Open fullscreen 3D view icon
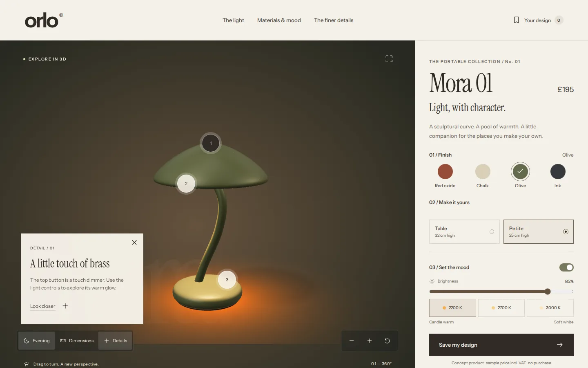The width and height of the screenshot is (588, 368). (x=389, y=59)
